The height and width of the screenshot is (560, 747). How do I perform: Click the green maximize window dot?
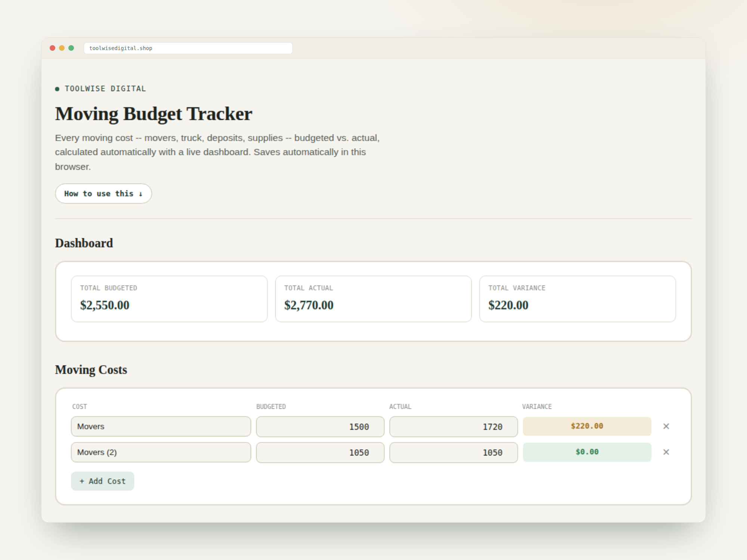71,48
